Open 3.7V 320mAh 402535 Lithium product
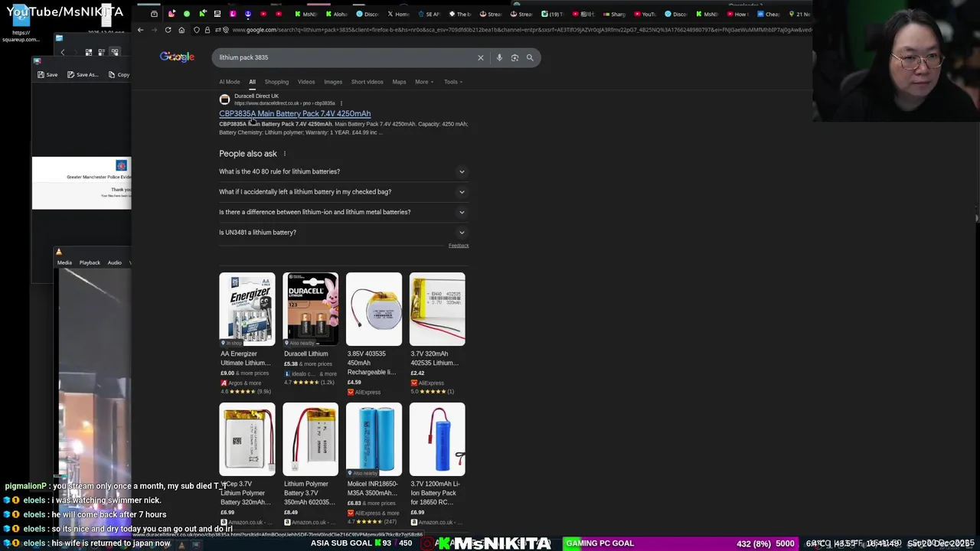This screenshot has width=980, height=551. [x=437, y=334]
